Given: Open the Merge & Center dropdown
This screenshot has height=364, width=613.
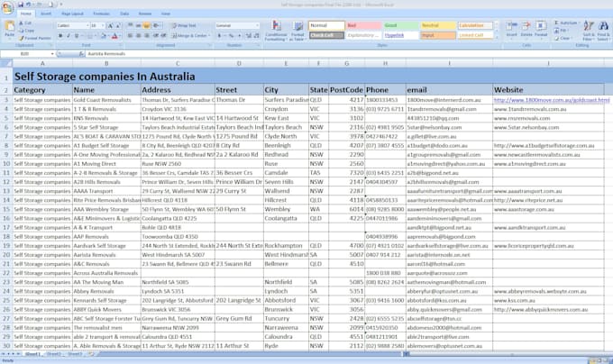Looking at the screenshot, I should [x=209, y=36].
